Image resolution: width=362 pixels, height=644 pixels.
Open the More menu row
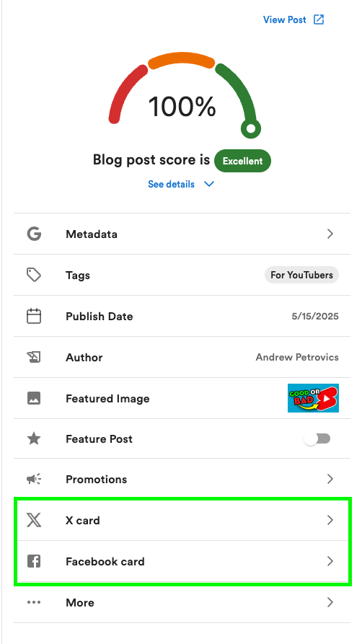tap(182, 602)
